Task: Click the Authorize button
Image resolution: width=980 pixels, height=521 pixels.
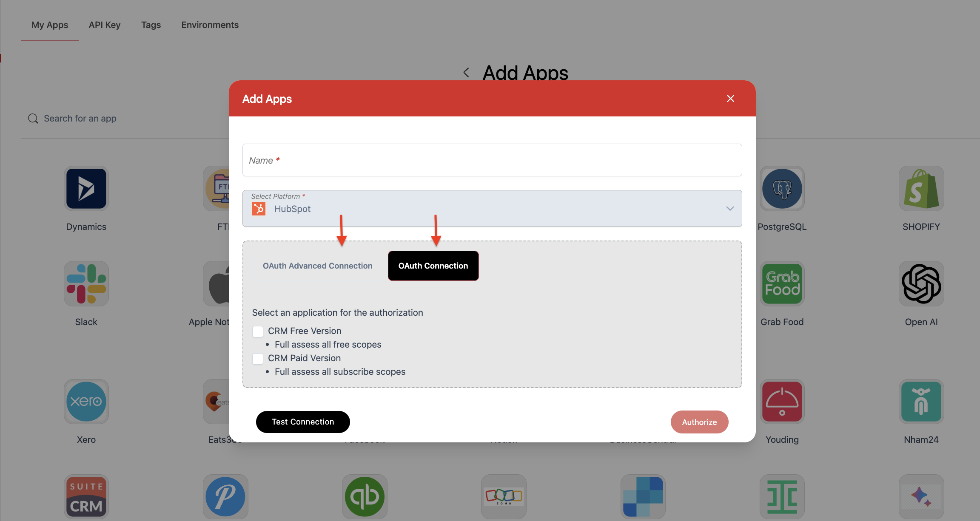Action: coord(699,421)
